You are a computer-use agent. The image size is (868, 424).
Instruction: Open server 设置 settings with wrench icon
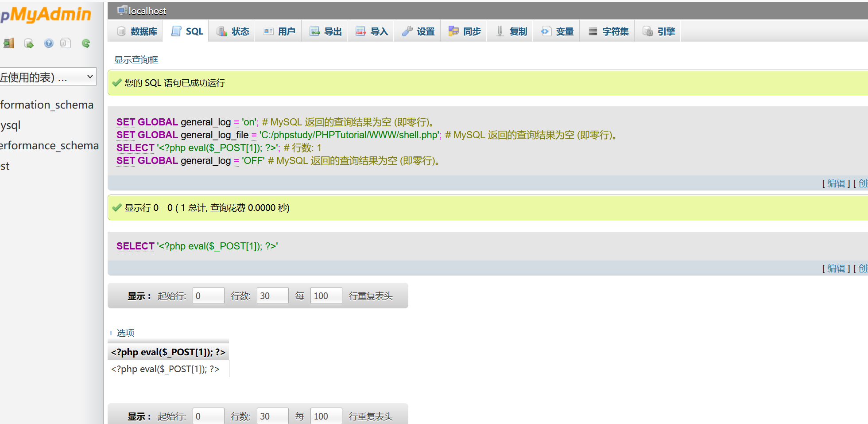point(417,31)
